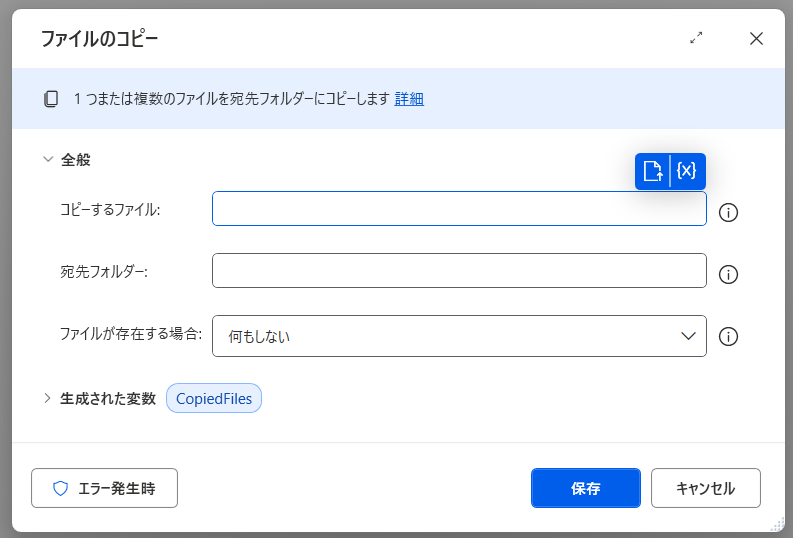Click info icon beside コピーするファイル field
The width and height of the screenshot is (793, 538).
click(729, 212)
